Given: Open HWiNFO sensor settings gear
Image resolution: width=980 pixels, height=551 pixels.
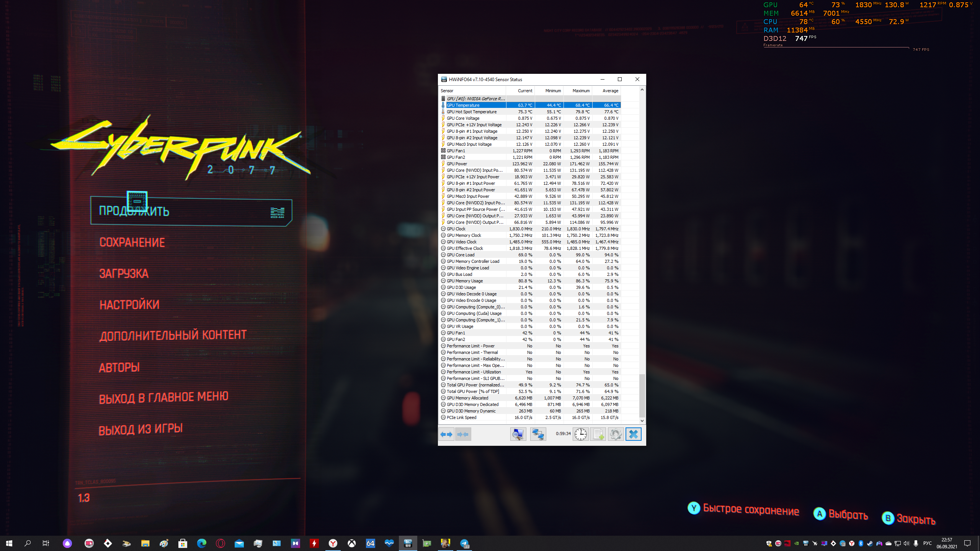Looking at the screenshot, I should coord(616,434).
